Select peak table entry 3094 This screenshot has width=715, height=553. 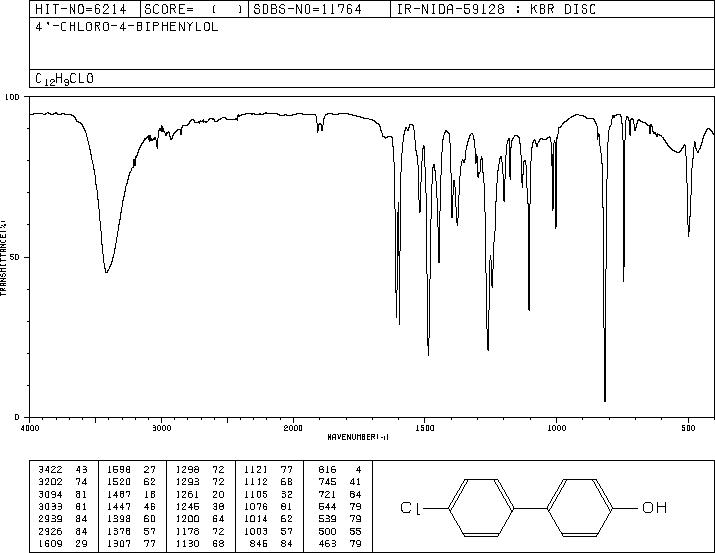coord(50,494)
